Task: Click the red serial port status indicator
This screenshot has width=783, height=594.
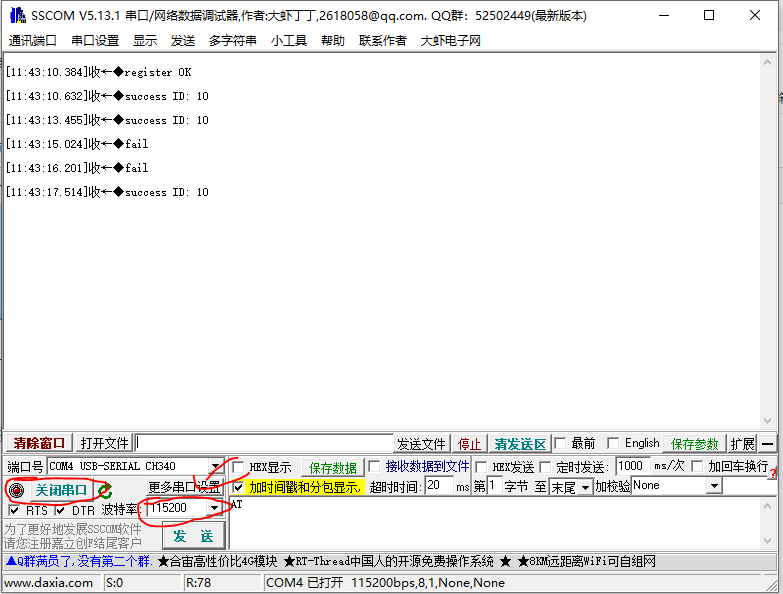Action: coord(16,490)
